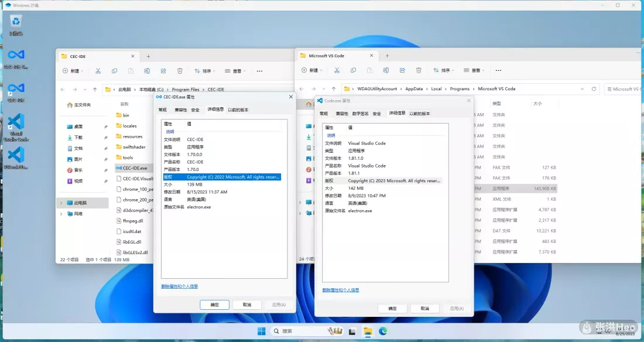
Task: Go up one folder in Microsoft VS Code window
Action: pos(334,89)
